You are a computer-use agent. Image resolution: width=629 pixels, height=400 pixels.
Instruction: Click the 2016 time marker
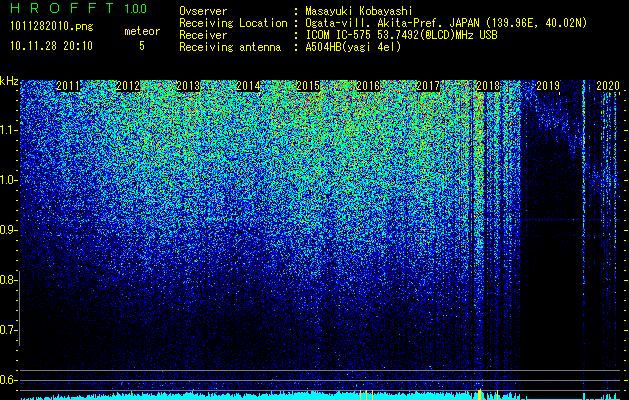pyautogui.click(x=368, y=86)
